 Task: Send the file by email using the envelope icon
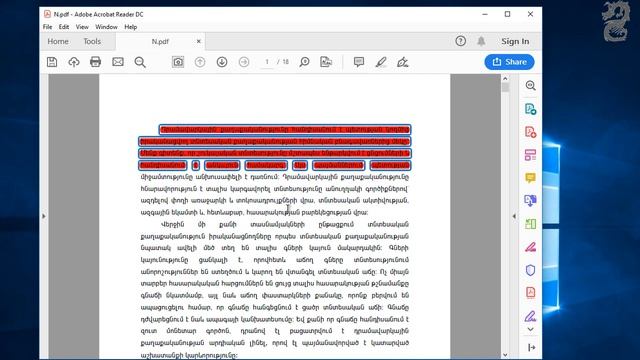(118, 62)
